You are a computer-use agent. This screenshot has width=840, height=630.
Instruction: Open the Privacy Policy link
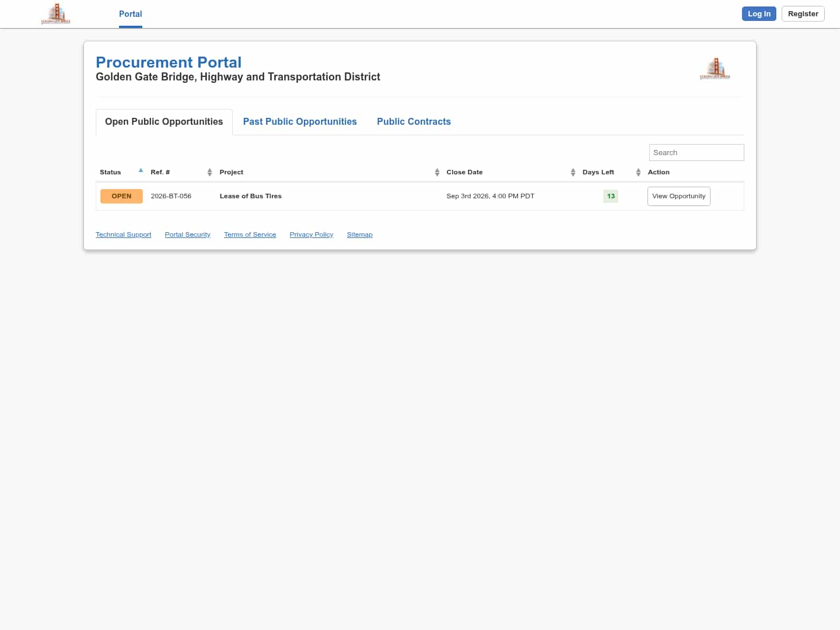coord(311,235)
